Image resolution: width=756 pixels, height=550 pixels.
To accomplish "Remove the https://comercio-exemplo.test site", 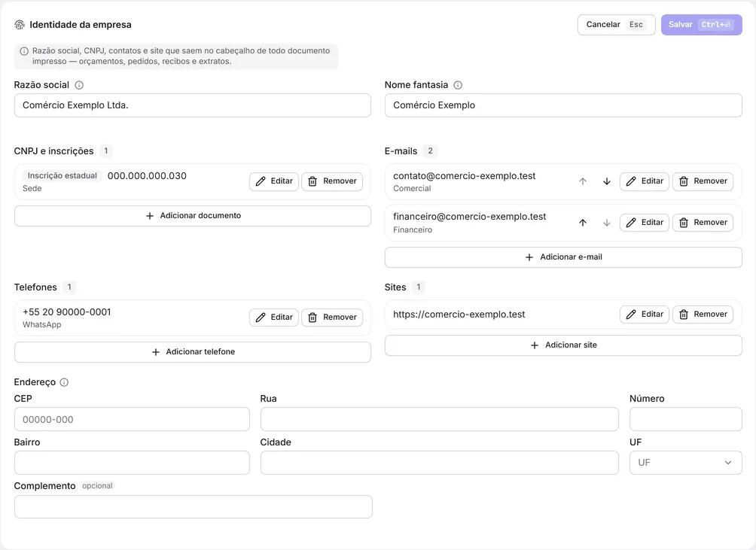I will (x=703, y=315).
